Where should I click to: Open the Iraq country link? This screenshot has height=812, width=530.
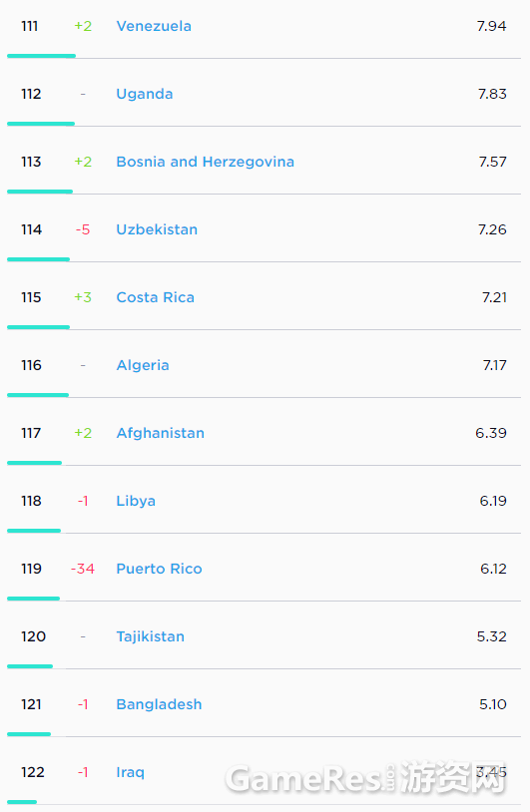pyautogui.click(x=130, y=772)
